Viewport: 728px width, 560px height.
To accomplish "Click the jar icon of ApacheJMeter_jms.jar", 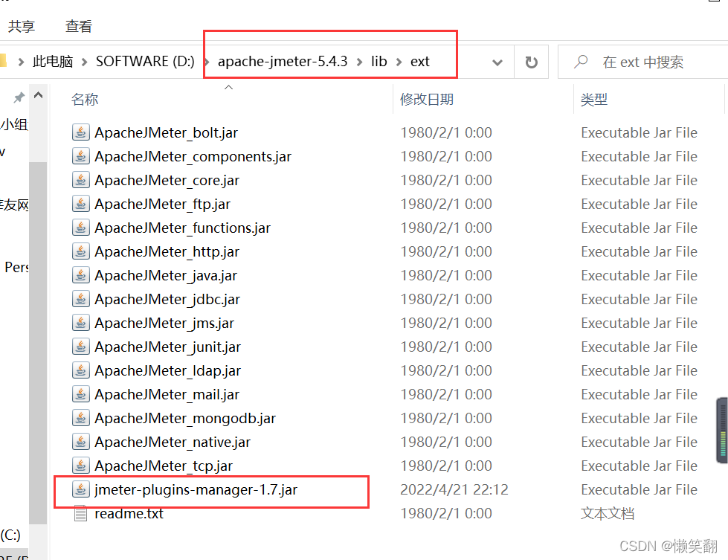I will 81,323.
